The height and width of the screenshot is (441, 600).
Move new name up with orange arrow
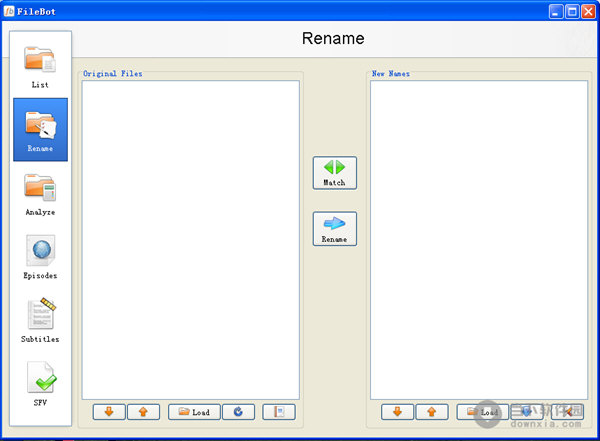point(432,412)
